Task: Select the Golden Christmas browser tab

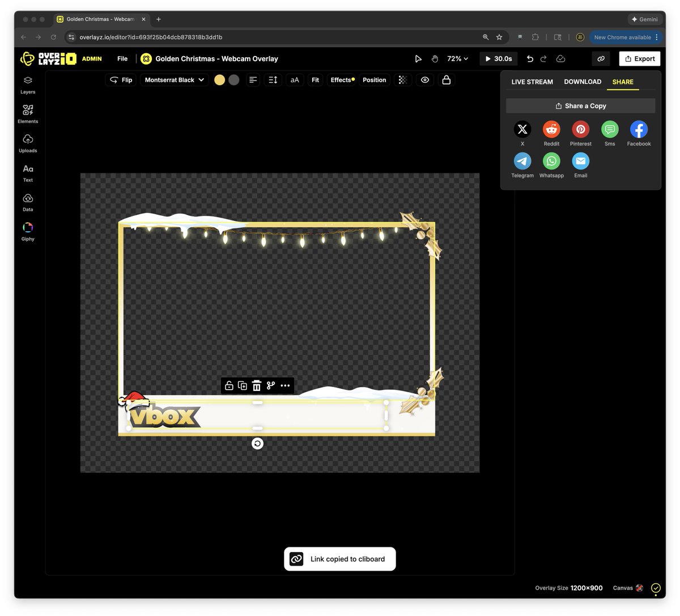Action: pyautogui.click(x=101, y=19)
